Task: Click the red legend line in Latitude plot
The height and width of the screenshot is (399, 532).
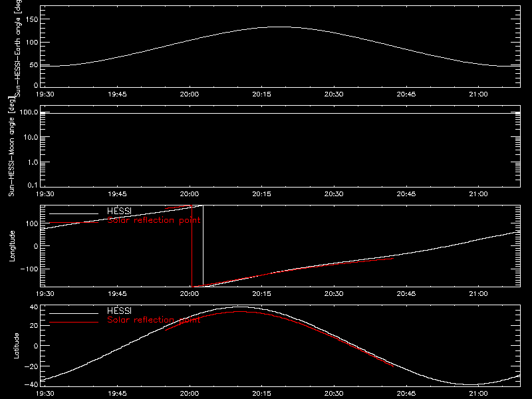Action: click(74, 323)
